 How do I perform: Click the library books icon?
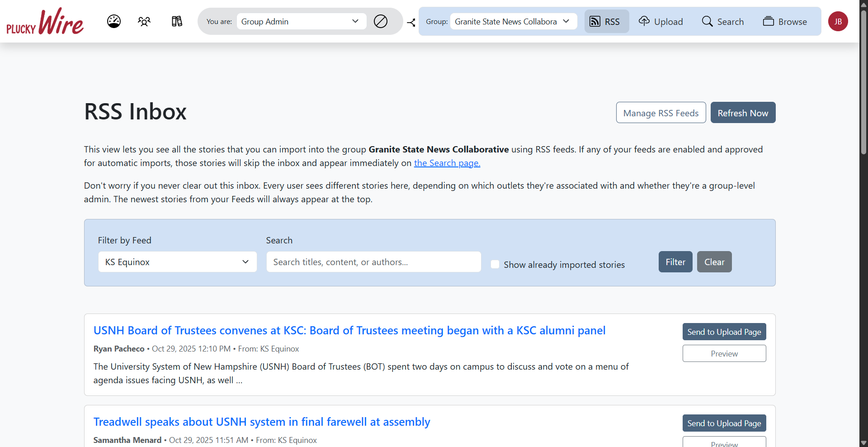click(177, 21)
